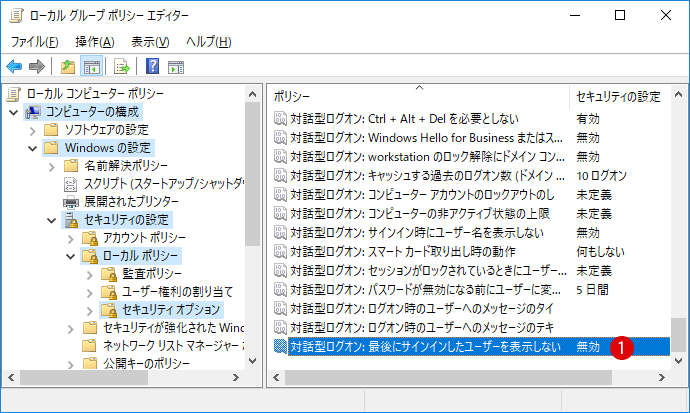The height and width of the screenshot is (413, 690).
Task: Select policy コンピューターの非アクティブ状態の上限
Action: pos(420,214)
